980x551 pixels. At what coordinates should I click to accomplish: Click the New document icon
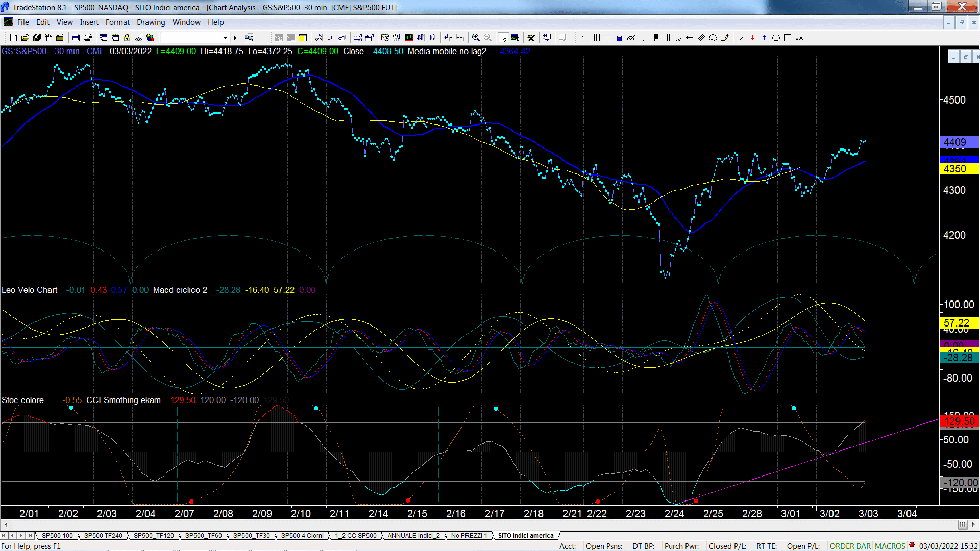(x=13, y=38)
